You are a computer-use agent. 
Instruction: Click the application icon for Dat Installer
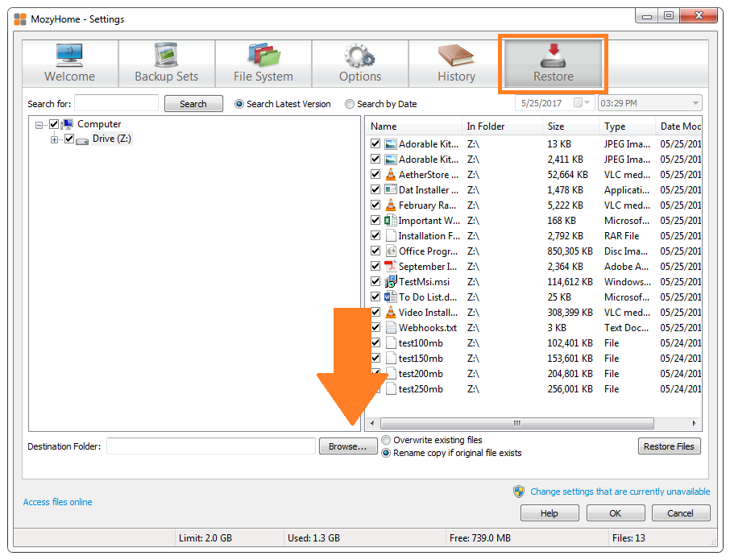click(x=391, y=189)
